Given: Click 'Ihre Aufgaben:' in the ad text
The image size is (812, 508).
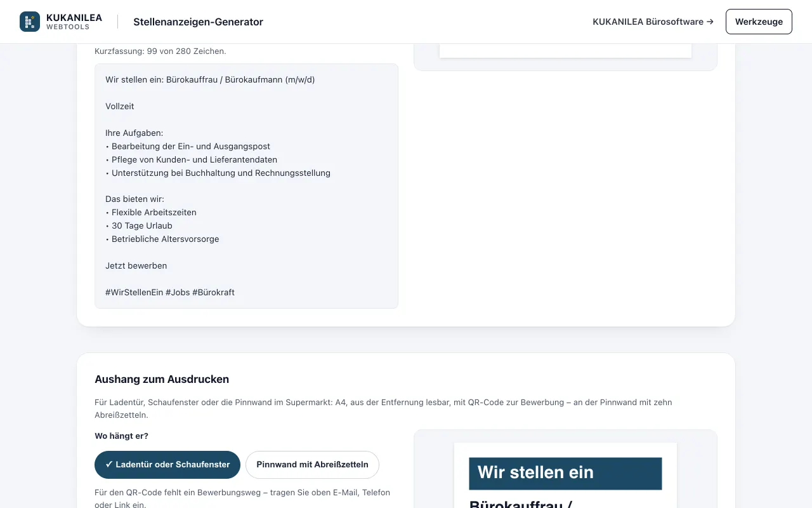Looking at the screenshot, I should click(134, 133).
